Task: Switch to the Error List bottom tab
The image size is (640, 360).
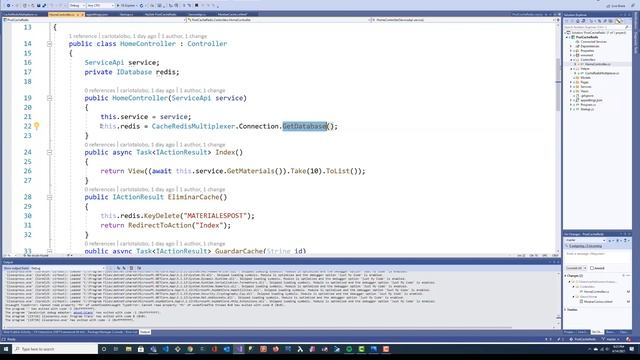Action: [131, 332]
